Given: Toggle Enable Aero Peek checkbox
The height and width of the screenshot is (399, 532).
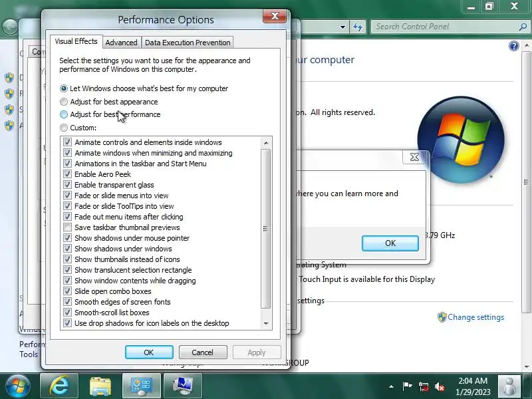Looking at the screenshot, I should tap(68, 174).
